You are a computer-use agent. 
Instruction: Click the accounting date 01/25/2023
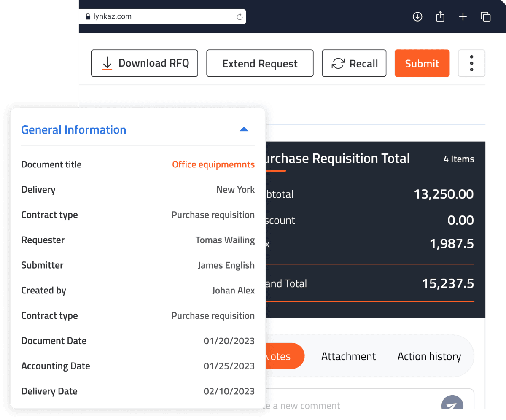(x=229, y=366)
